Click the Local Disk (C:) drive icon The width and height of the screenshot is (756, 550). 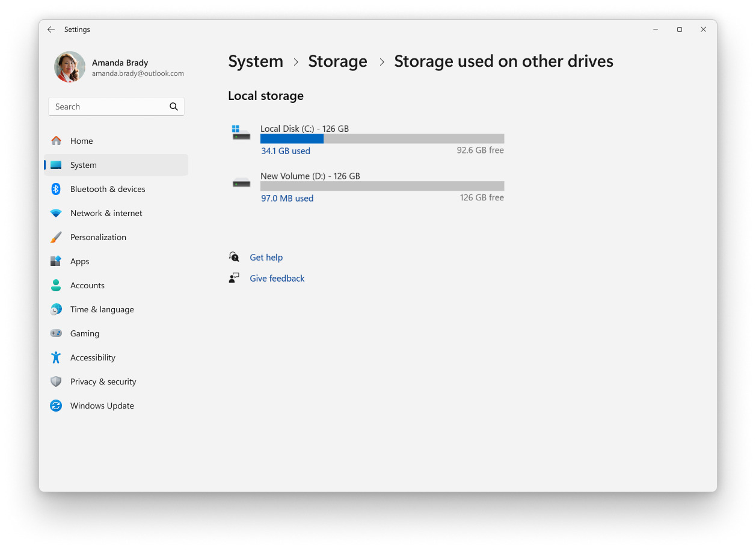click(241, 132)
